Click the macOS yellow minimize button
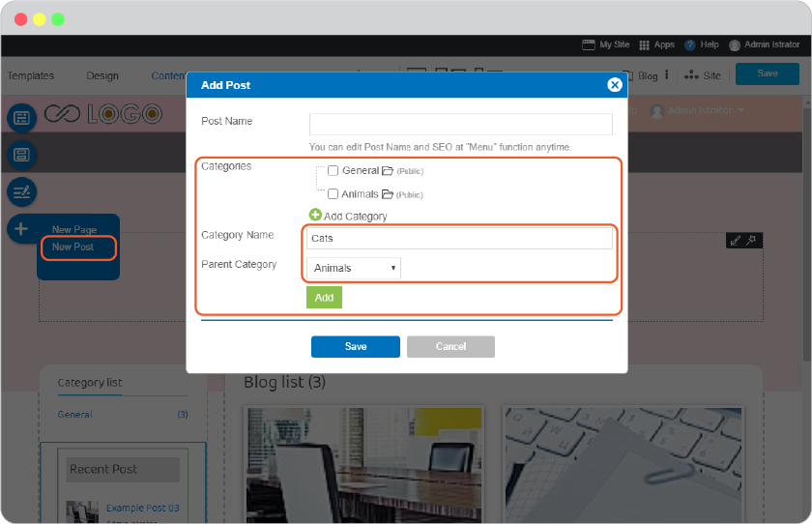The image size is (812, 524). pos(40,19)
